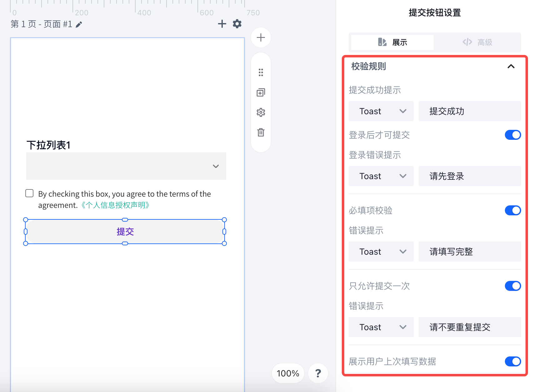Click the plus icon next to the page title
Viewport: 533px width, 392px height.
tap(222, 24)
